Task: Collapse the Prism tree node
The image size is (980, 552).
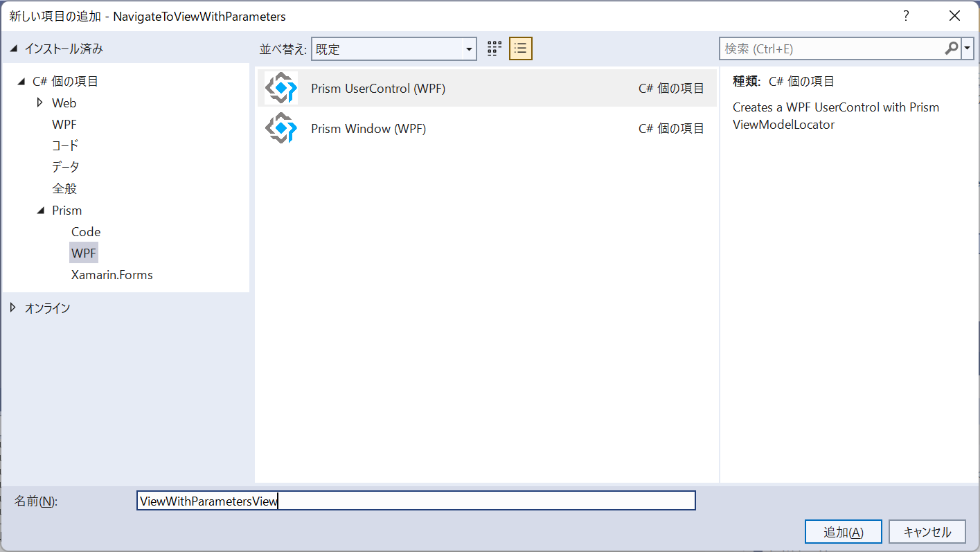Action: [40, 211]
